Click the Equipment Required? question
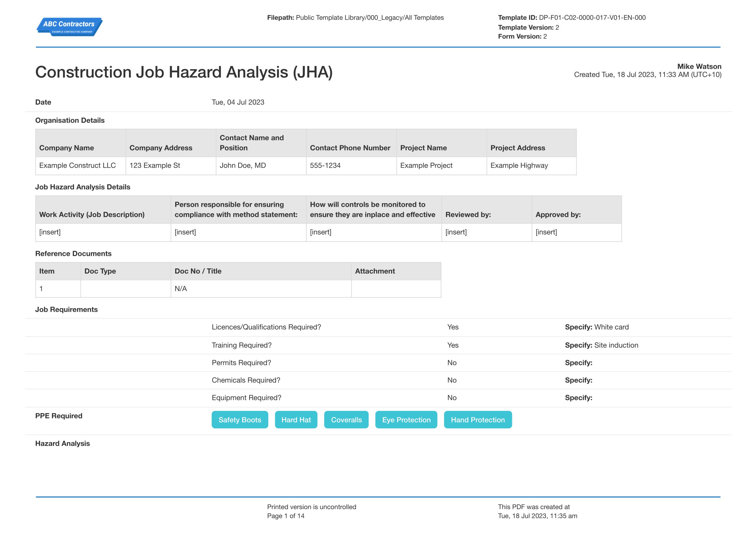Screen dimensions: 756x534 (246, 397)
